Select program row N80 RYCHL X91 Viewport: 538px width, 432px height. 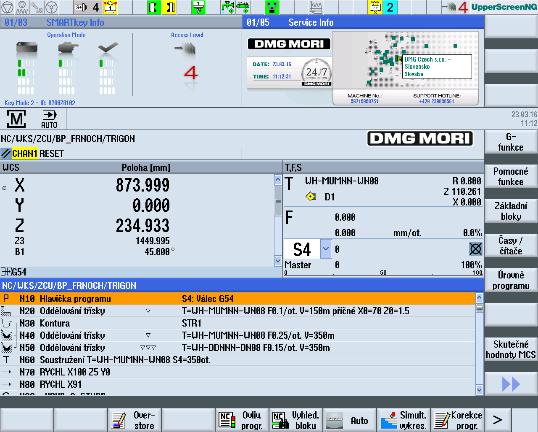[237, 385]
